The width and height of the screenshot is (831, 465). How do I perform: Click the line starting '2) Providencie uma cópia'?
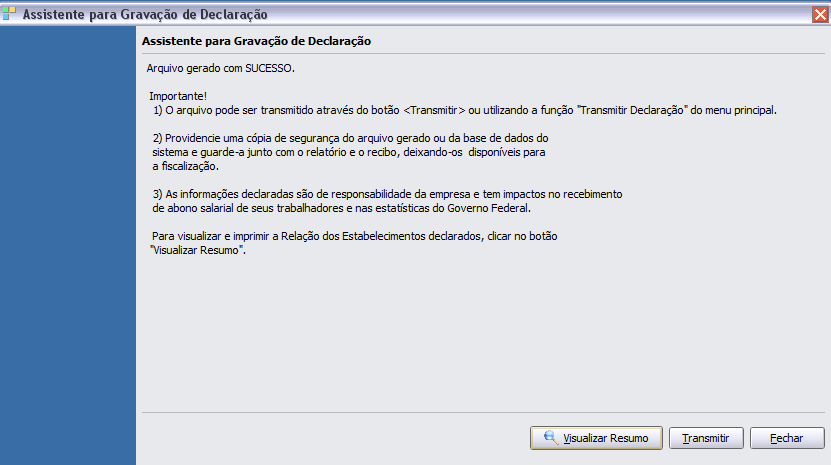[x=350, y=138]
